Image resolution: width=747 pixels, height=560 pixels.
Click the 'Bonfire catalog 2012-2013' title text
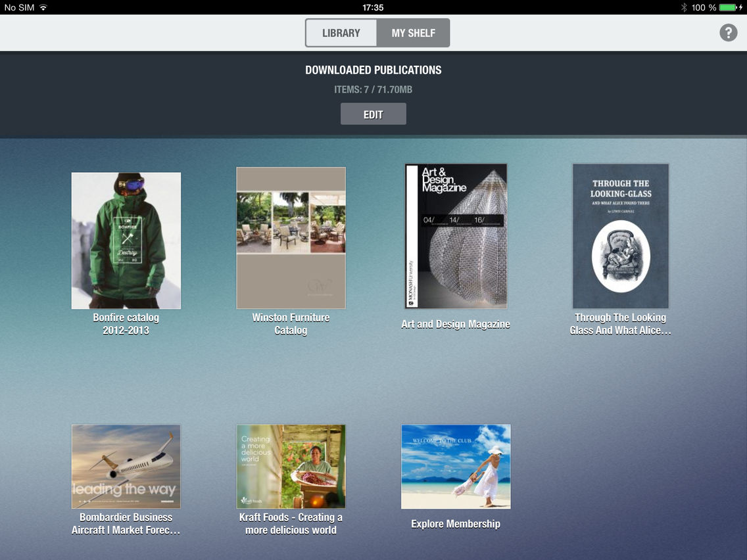tap(126, 324)
